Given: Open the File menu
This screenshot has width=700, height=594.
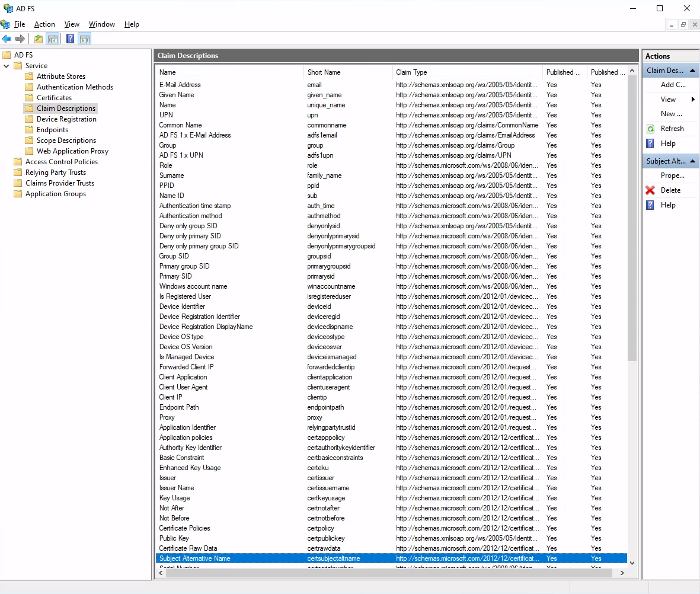Looking at the screenshot, I should [x=20, y=24].
